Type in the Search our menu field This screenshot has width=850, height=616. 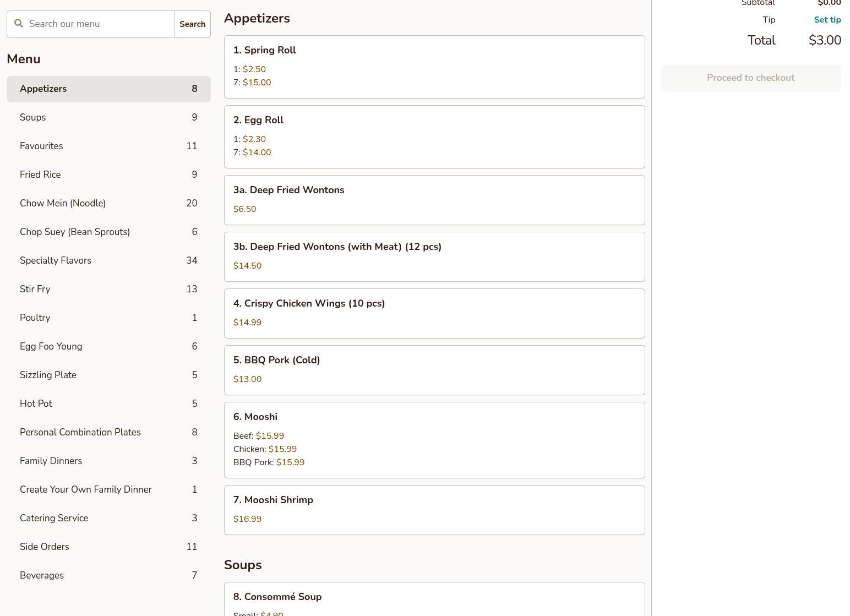click(99, 24)
